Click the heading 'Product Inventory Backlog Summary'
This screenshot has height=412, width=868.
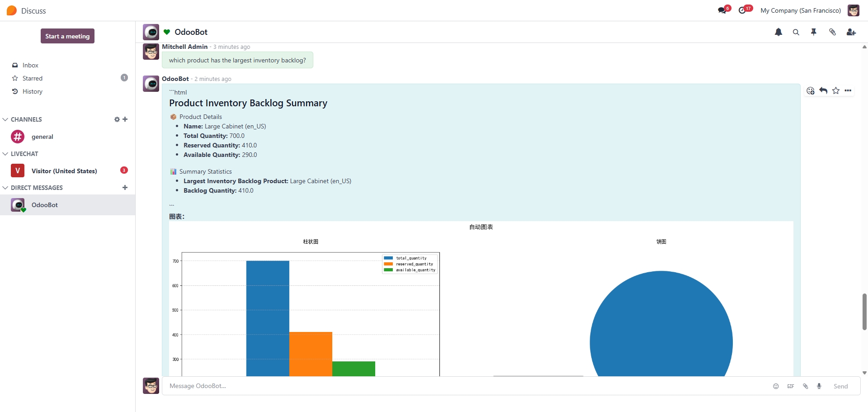click(248, 103)
